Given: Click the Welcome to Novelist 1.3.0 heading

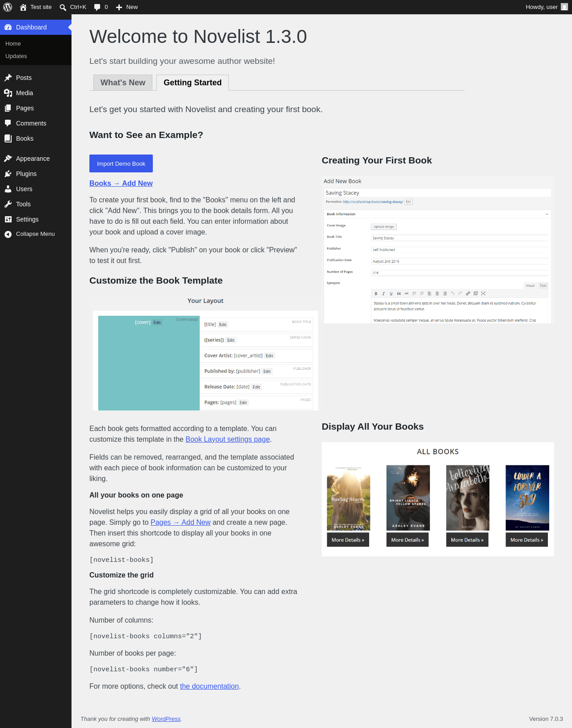Looking at the screenshot, I should pyautogui.click(x=198, y=37).
